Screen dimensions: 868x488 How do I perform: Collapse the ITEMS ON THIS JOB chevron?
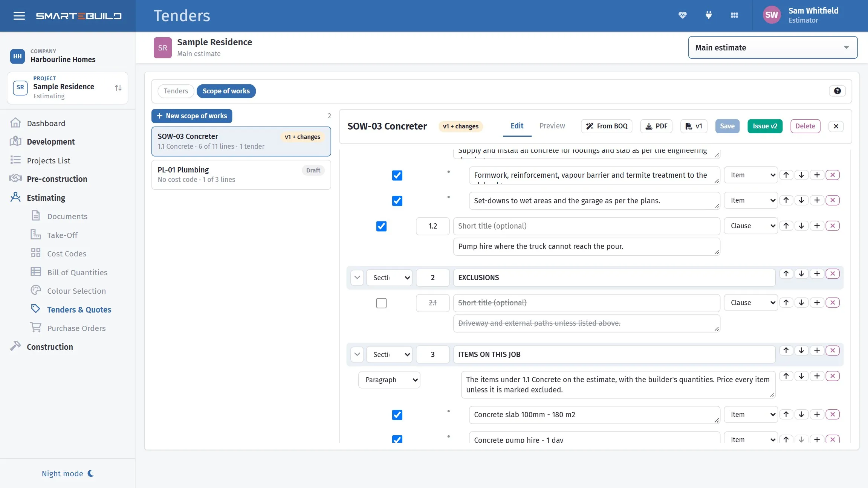pos(357,354)
